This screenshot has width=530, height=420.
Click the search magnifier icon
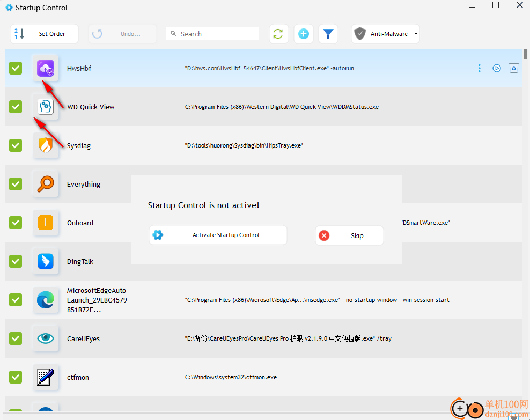coord(173,34)
